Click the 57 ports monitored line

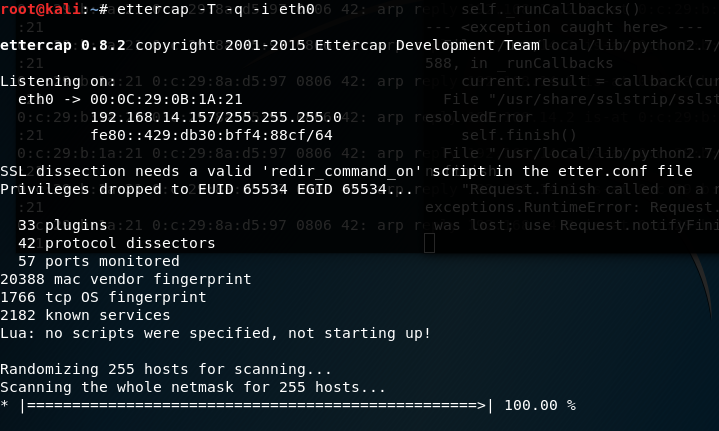[99, 261]
